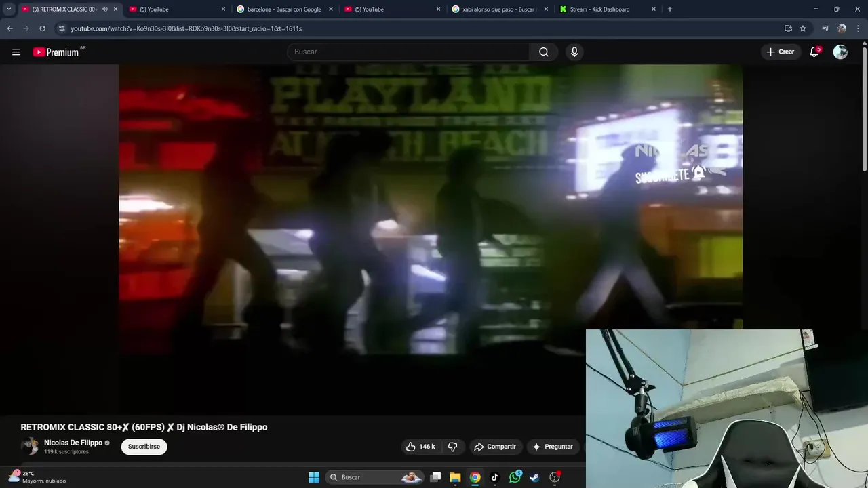Image resolution: width=868 pixels, height=488 pixels.
Task: Close the xabi alonso search tab
Action: tap(546, 9)
